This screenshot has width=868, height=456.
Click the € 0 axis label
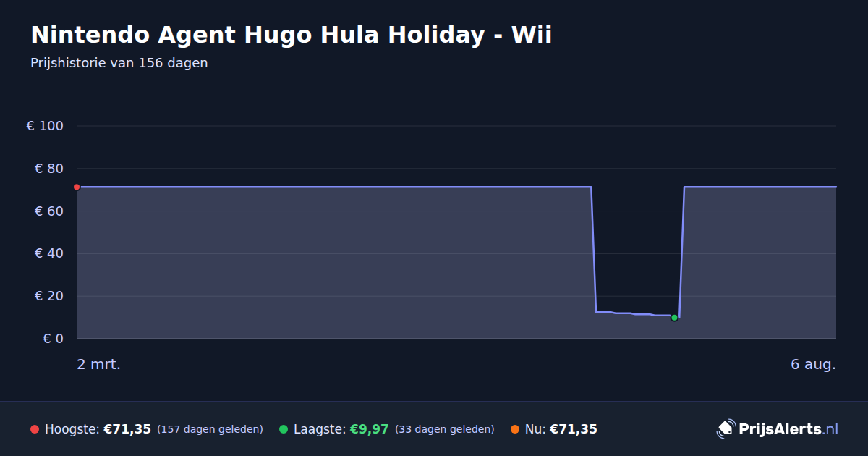pyautogui.click(x=54, y=338)
